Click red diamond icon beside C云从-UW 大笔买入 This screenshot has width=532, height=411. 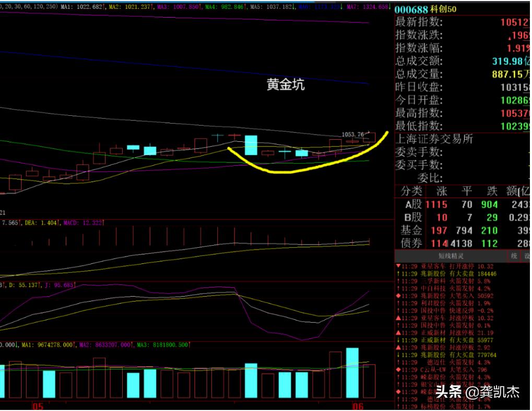pyautogui.click(x=398, y=370)
